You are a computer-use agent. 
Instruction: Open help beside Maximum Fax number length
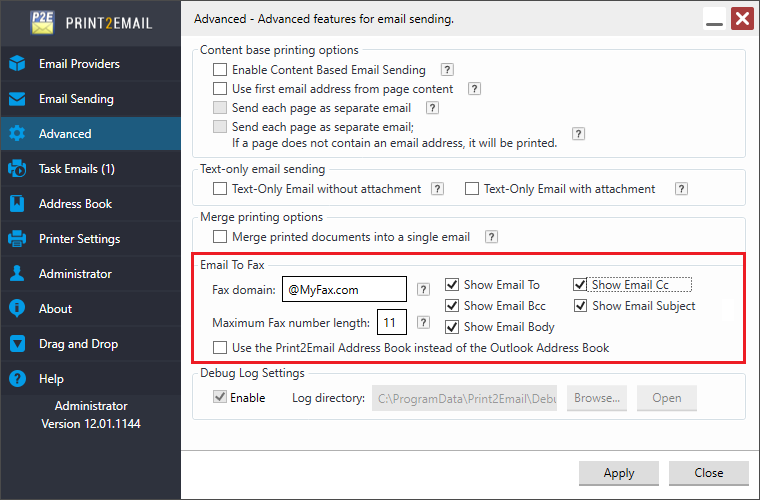[x=423, y=322]
